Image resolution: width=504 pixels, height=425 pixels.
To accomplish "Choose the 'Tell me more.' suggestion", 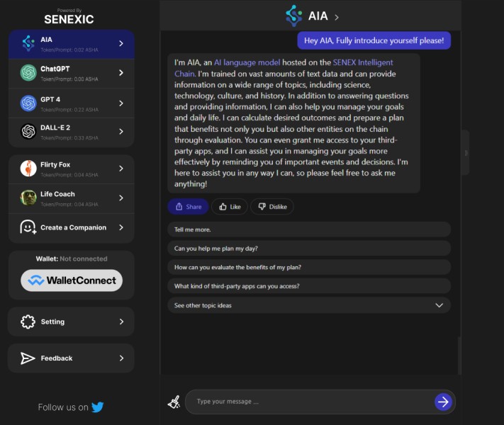I will point(309,229).
